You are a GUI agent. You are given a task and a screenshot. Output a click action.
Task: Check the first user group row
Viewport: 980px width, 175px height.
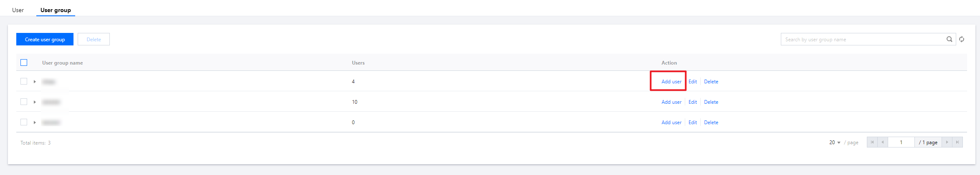pyautogui.click(x=24, y=81)
